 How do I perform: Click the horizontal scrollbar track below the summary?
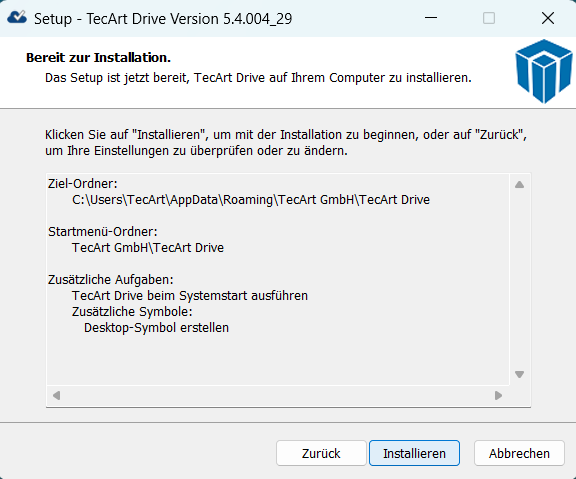(x=277, y=396)
